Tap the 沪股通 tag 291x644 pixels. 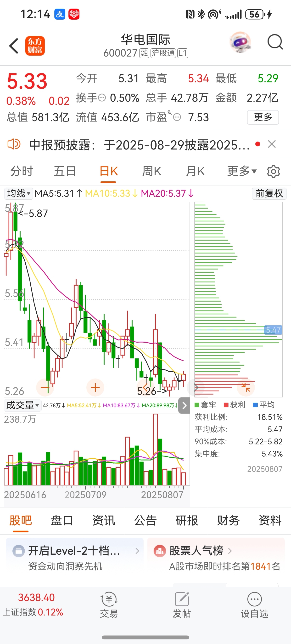coord(163,53)
